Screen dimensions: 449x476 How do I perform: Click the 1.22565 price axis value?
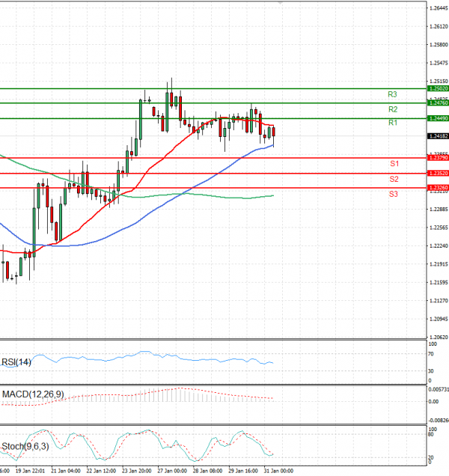tap(439, 228)
